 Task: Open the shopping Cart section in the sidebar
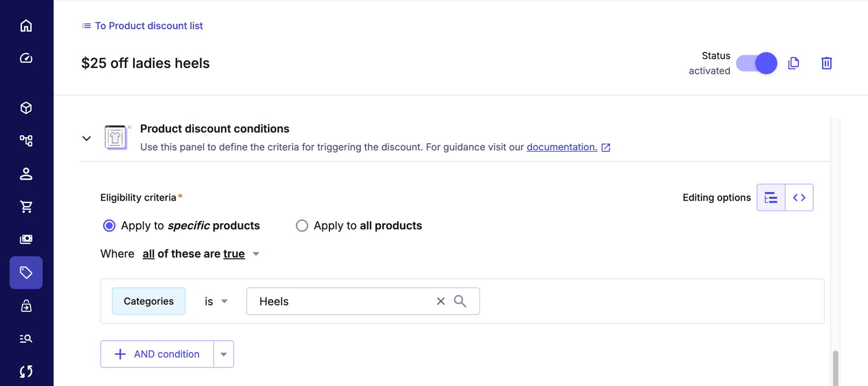26,207
